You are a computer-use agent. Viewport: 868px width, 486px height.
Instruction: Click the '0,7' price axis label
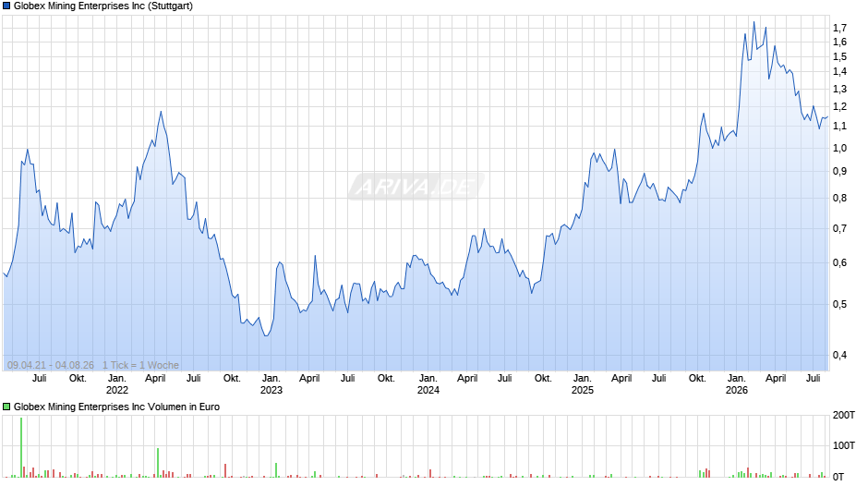[x=839, y=228]
